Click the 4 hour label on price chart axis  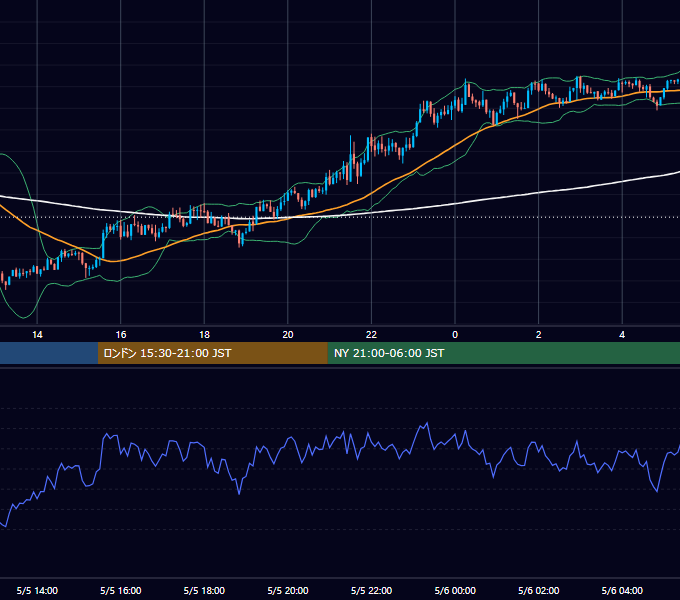pyautogui.click(x=622, y=335)
